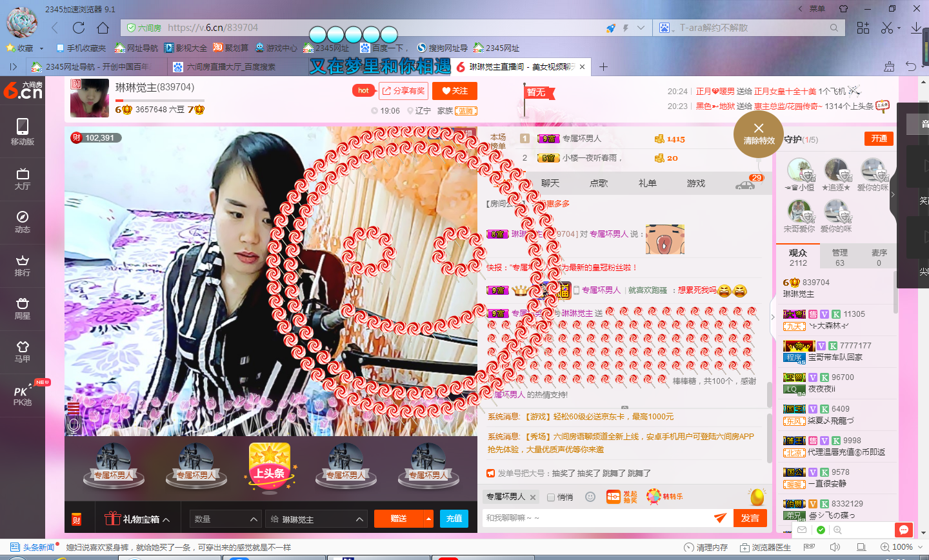Change browser skin with T-shirt icon

point(843,8)
